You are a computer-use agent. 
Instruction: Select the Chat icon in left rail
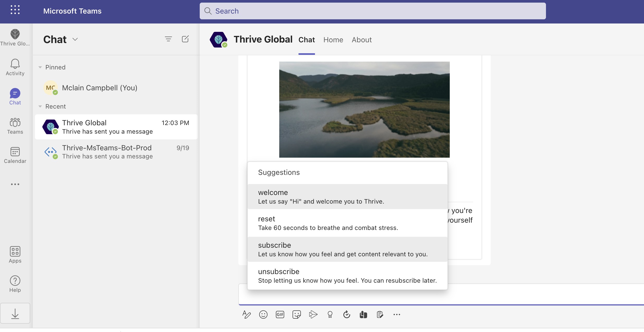15,97
